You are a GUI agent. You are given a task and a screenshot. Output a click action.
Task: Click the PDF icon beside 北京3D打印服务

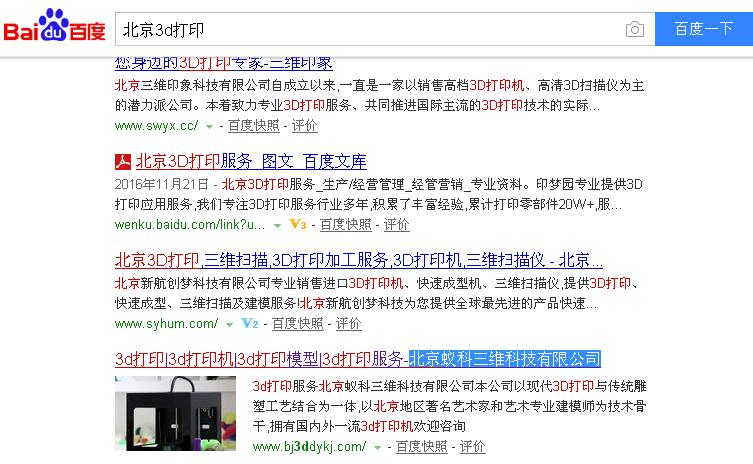(123, 162)
